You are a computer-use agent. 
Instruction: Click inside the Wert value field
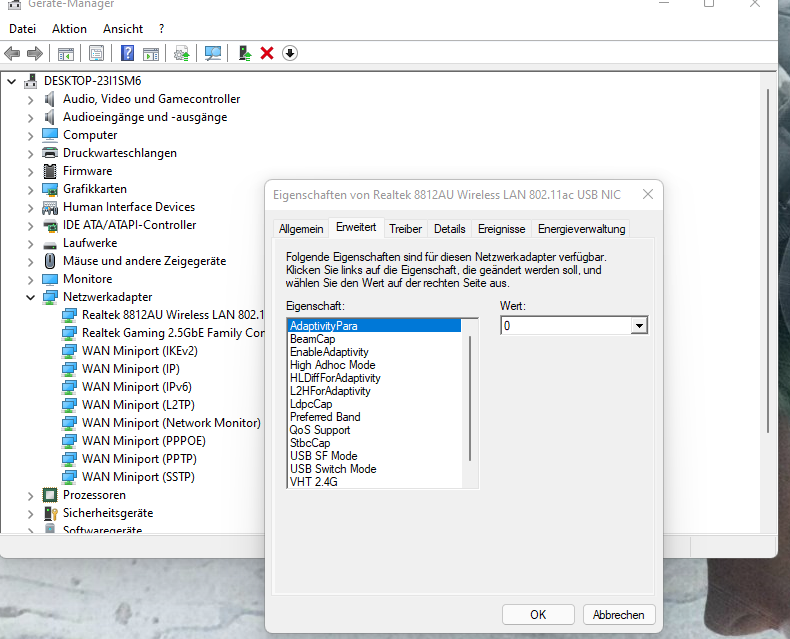click(566, 326)
